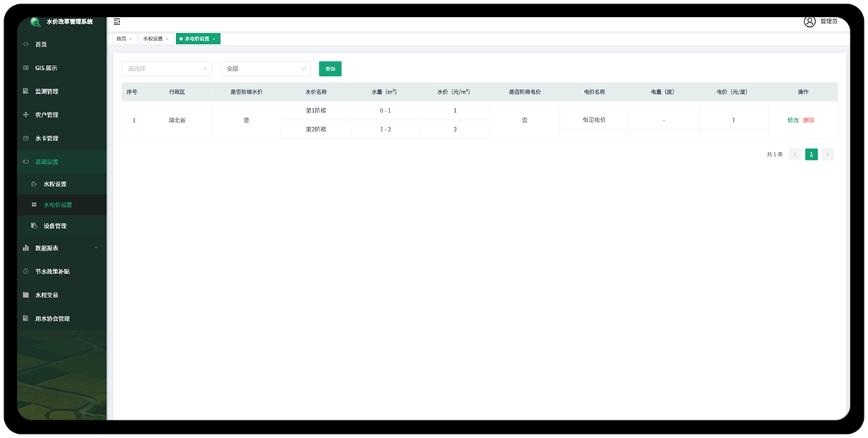Viewport: 868px width, 438px height.
Task: Click the 水卡管理 card icon
Action: click(26, 138)
